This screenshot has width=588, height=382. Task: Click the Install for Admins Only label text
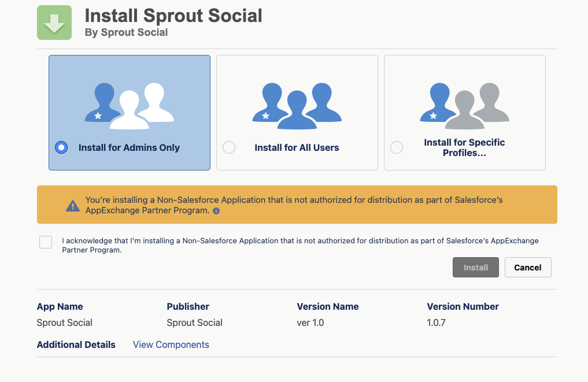(129, 147)
